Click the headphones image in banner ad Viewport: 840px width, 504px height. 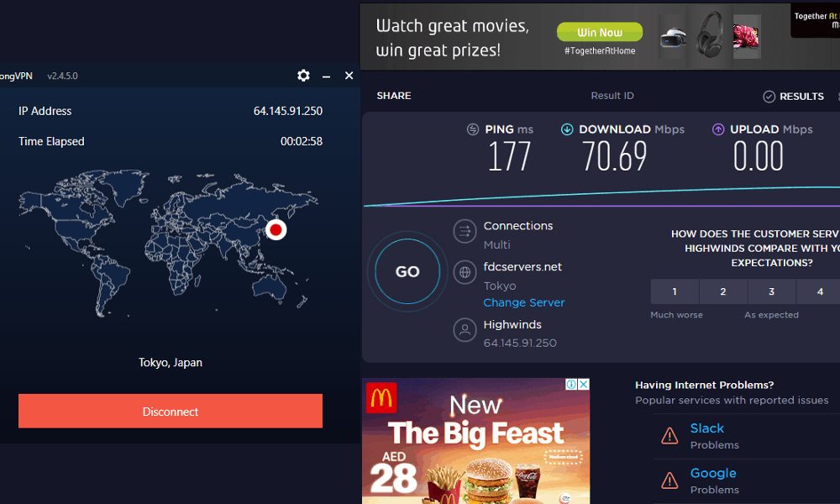click(710, 34)
